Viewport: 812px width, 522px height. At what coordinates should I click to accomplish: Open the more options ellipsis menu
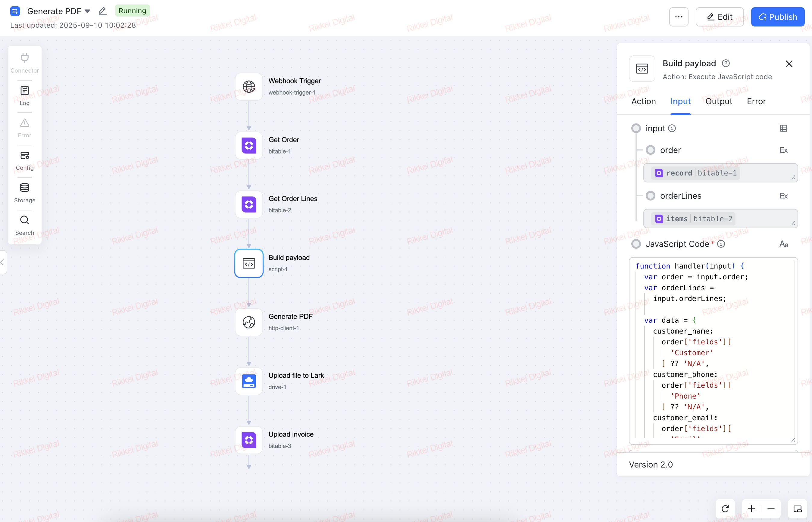[678, 17]
